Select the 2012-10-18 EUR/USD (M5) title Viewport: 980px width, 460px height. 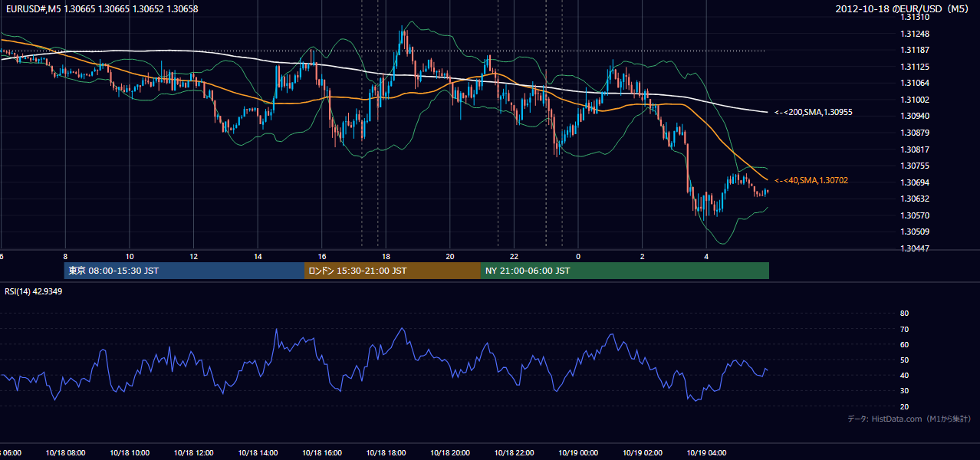pos(903,9)
